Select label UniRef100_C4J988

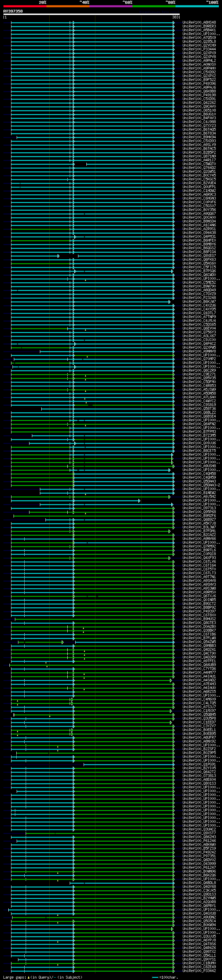pos(199,122)
